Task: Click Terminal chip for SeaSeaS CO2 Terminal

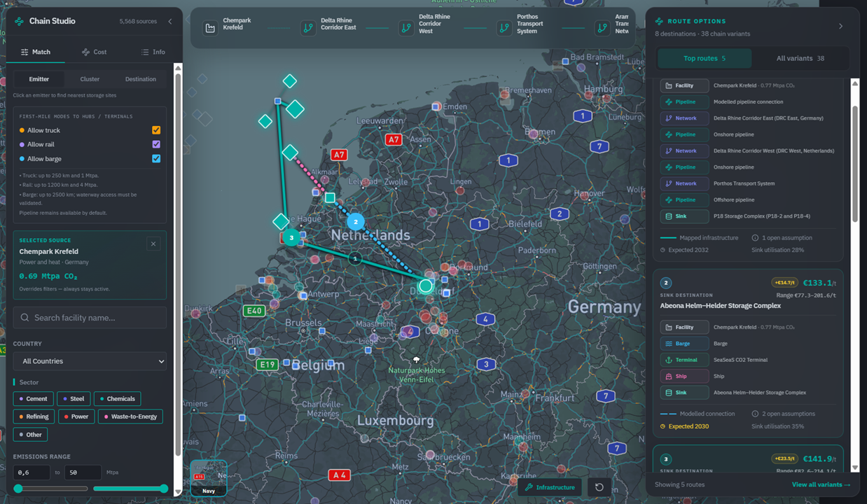Action: [684, 360]
